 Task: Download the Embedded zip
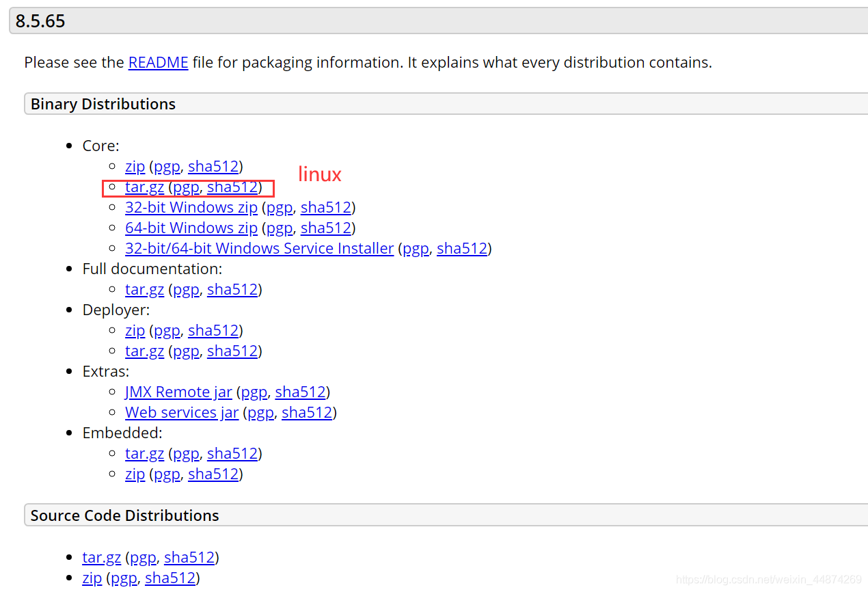[x=135, y=474]
